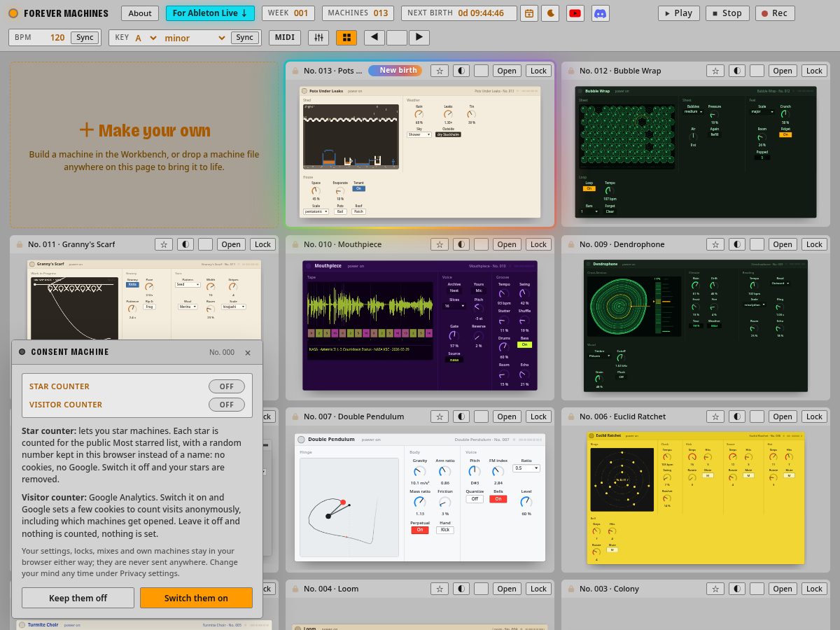The image size is (840, 630).
Task: Click the contrast icon on Dendrophone card
Action: [737, 244]
